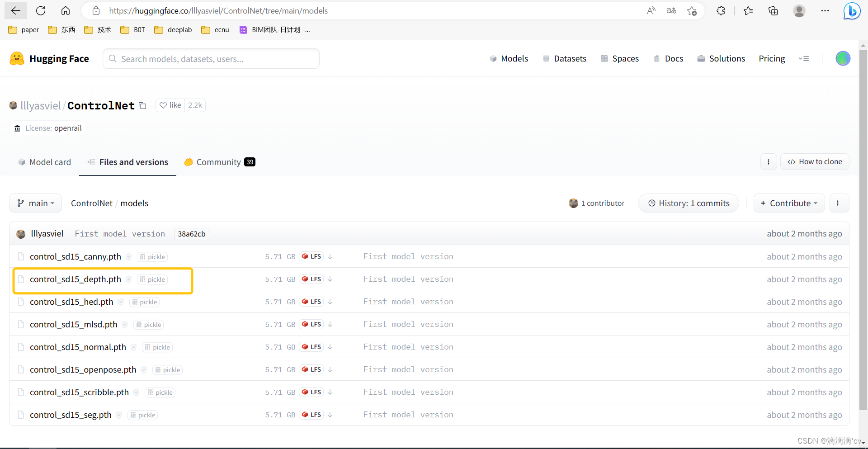Copy the ControlNet model name to the clipboard
The width and height of the screenshot is (868, 449).
(x=142, y=106)
